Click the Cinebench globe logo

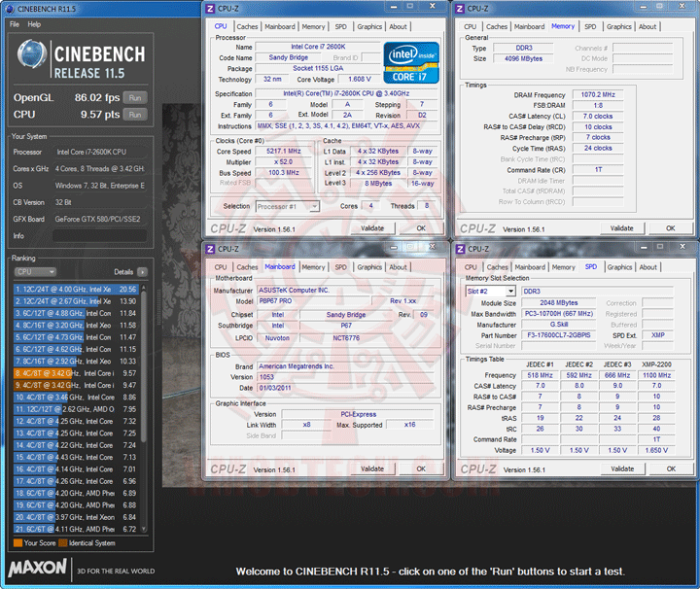[32, 55]
